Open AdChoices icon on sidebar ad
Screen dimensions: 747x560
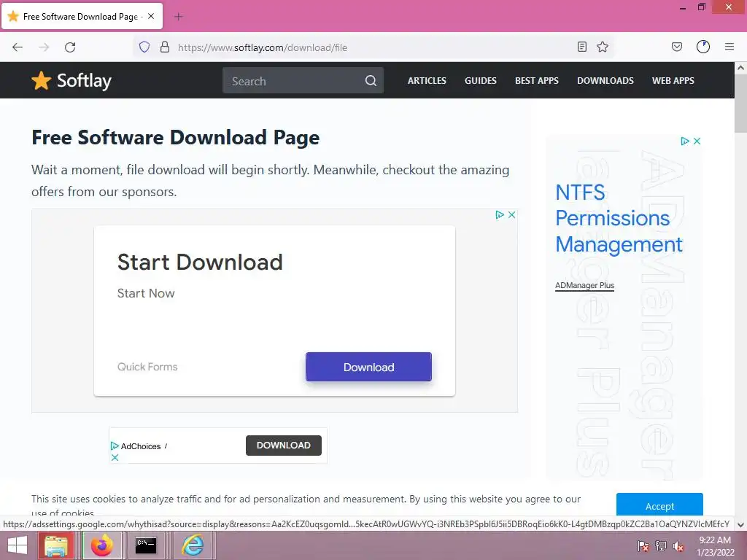click(684, 141)
